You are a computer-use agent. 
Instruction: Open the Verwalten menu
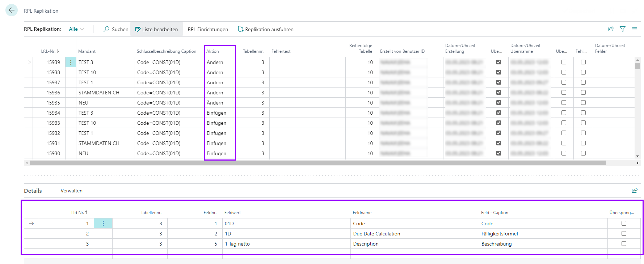click(72, 191)
